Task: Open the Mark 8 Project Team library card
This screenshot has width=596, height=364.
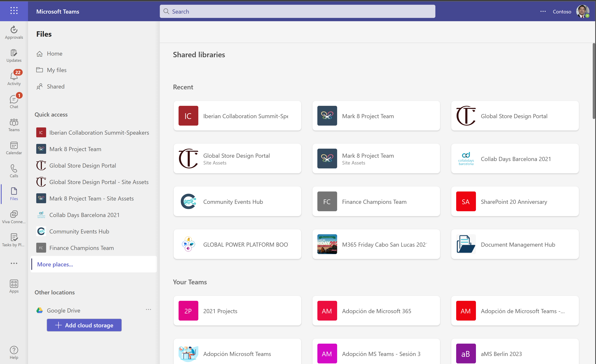Action: coord(376,116)
